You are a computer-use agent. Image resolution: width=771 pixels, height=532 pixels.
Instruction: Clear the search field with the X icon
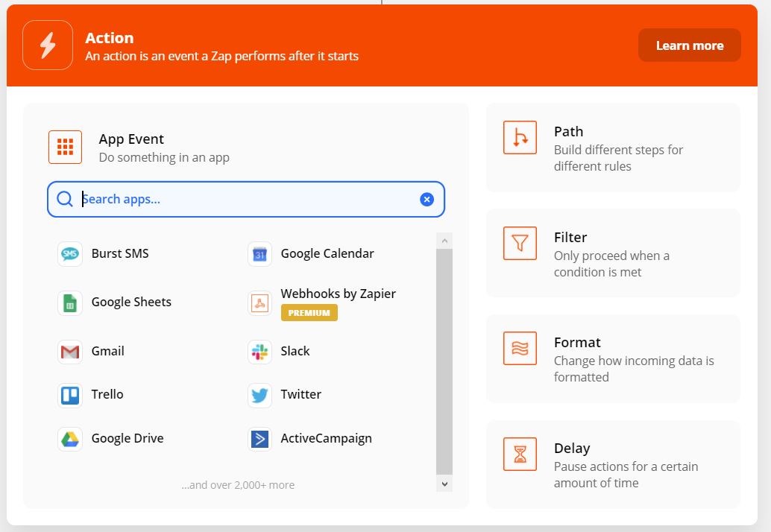coord(427,199)
